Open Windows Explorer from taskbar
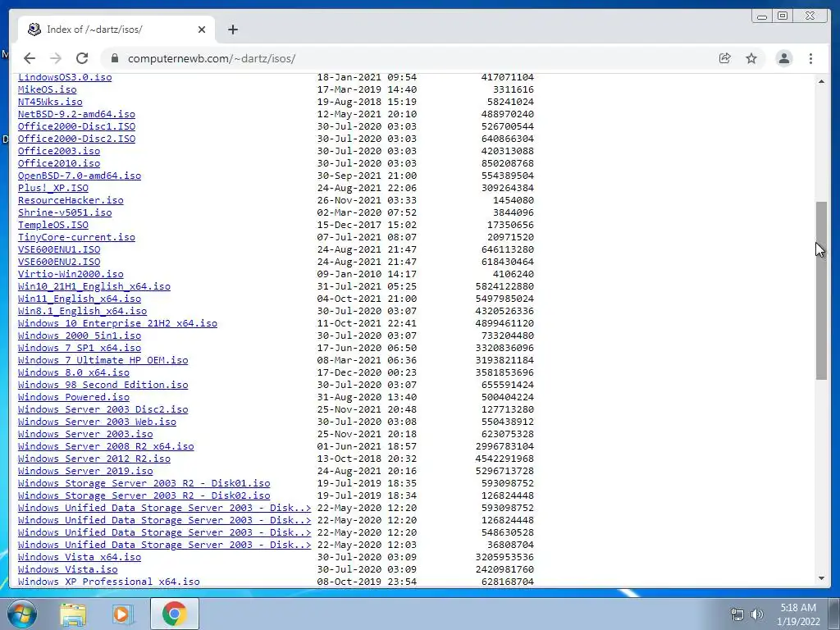Image resolution: width=840 pixels, height=630 pixels. pyautogui.click(x=73, y=614)
